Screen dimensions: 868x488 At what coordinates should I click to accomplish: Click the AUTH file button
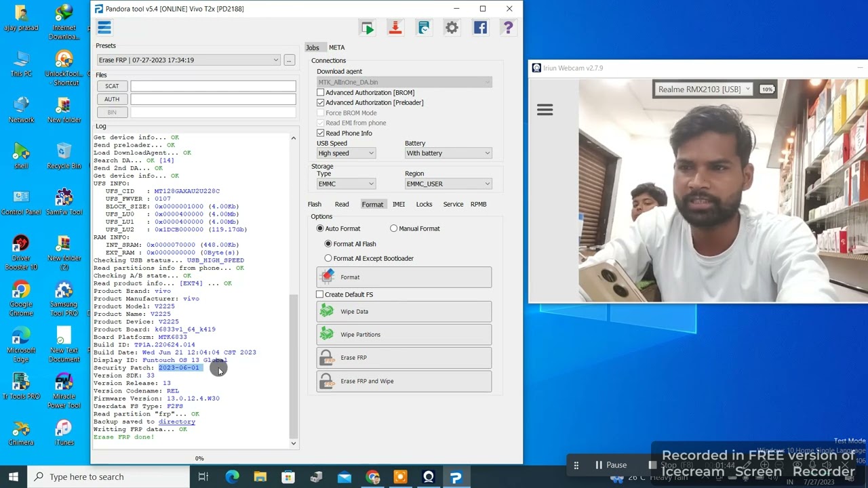click(112, 99)
